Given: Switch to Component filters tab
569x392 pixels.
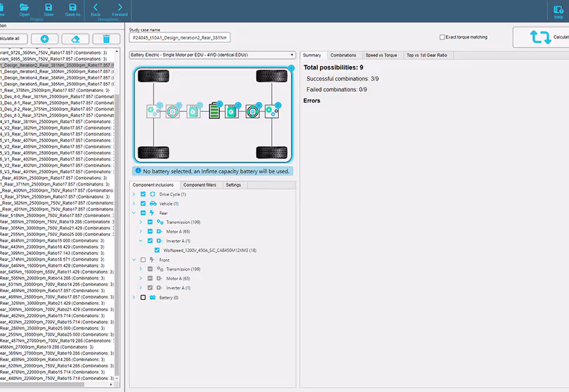Looking at the screenshot, I should (200, 185).
